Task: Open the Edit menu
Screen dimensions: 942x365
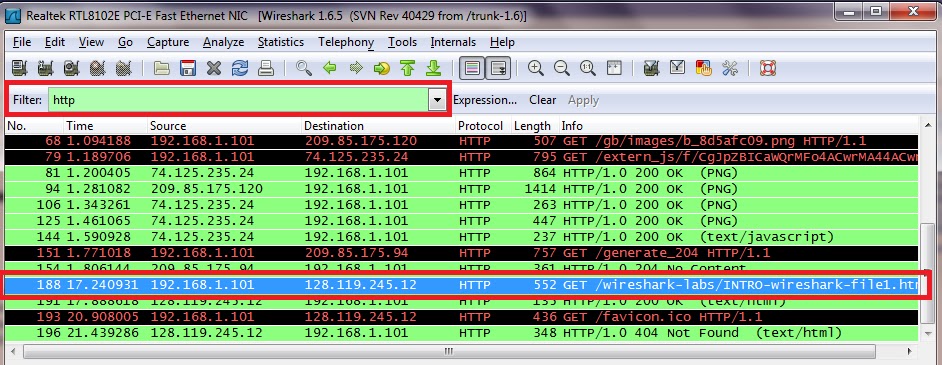Action: (x=55, y=42)
